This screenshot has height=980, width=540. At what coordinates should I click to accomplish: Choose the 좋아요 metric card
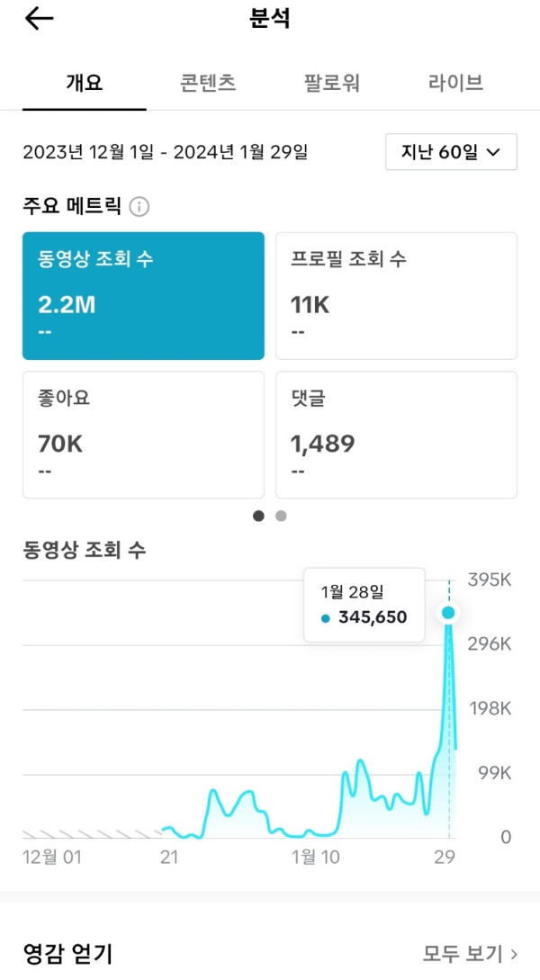[x=143, y=435]
